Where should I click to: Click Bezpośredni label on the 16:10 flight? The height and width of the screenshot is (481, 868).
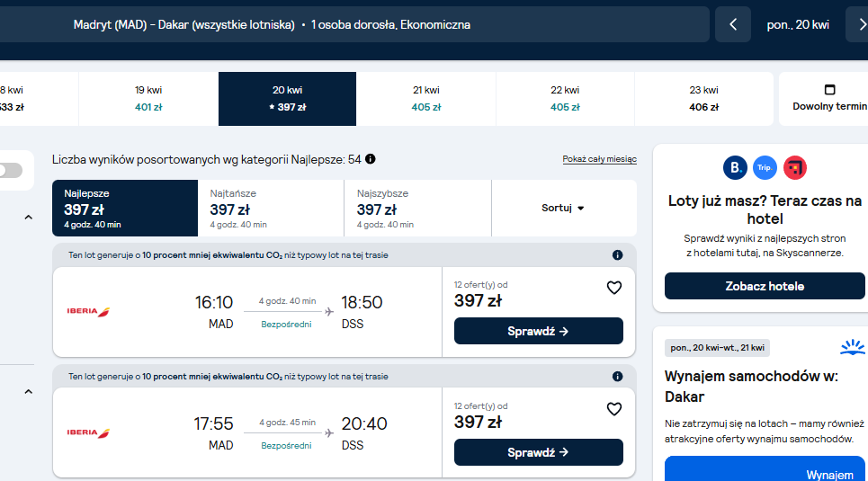tap(286, 325)
